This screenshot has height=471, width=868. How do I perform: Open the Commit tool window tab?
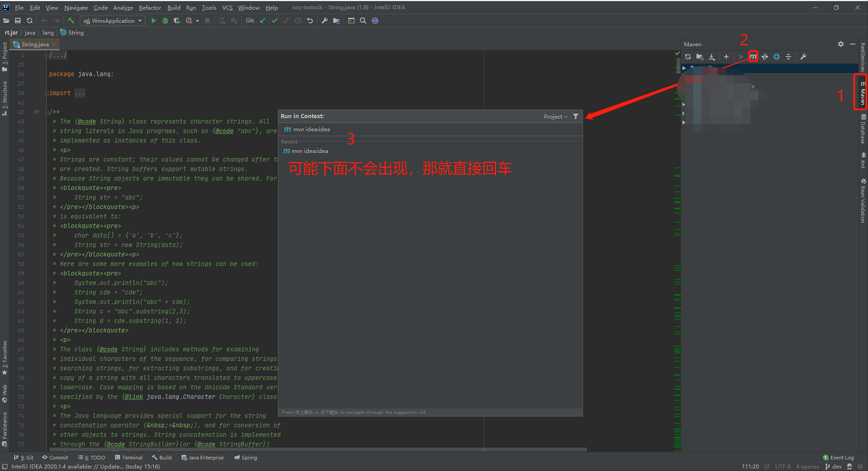(55, 458)
